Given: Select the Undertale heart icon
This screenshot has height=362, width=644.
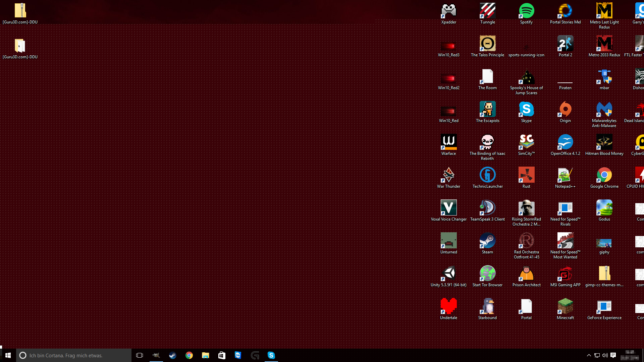Looking at the screenshot, I should click(x=448, y=307).
